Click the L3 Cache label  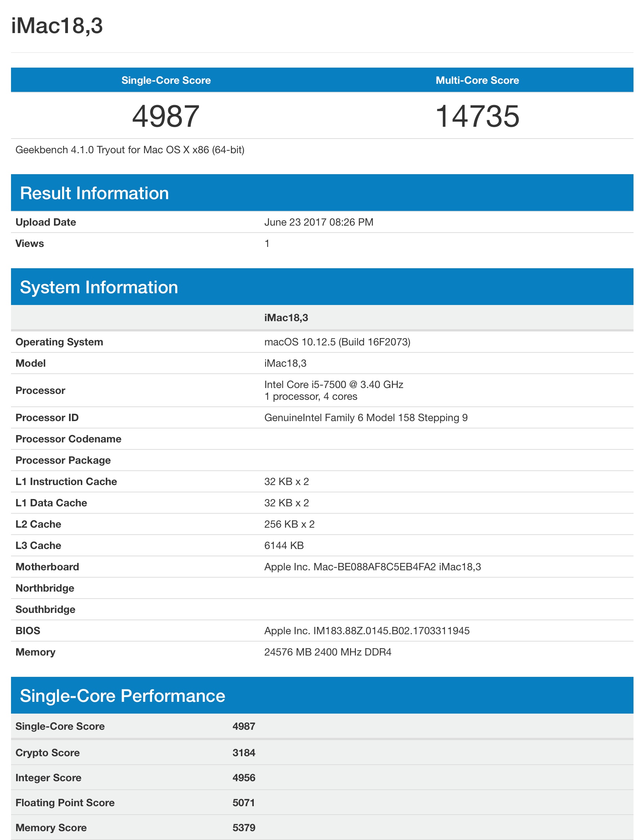point(39,546)
